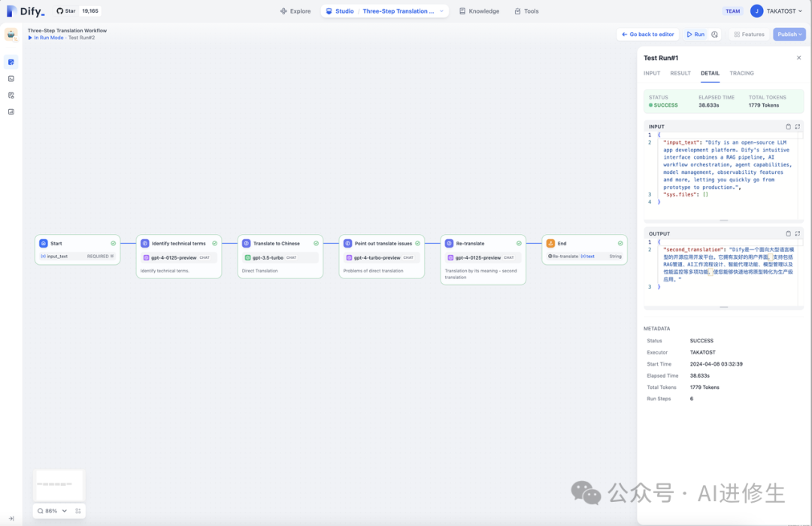Image resolution: width=812 pixels, height=526 pixels.
Task: Open the Features panel
Action: (x=749, y=34)
